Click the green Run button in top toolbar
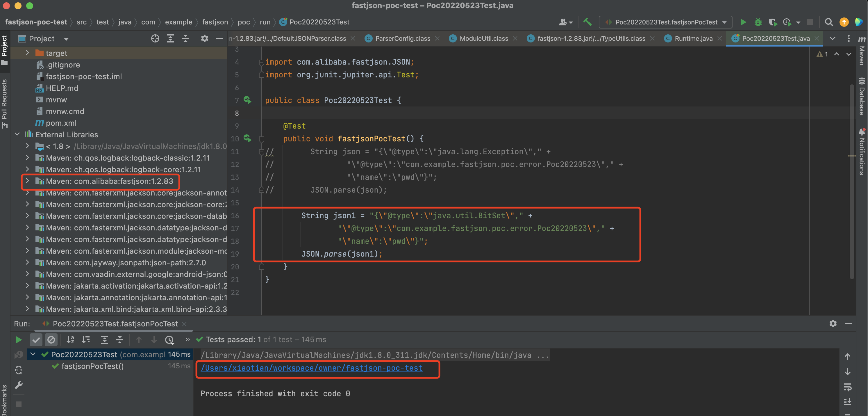 click(743, 22)
